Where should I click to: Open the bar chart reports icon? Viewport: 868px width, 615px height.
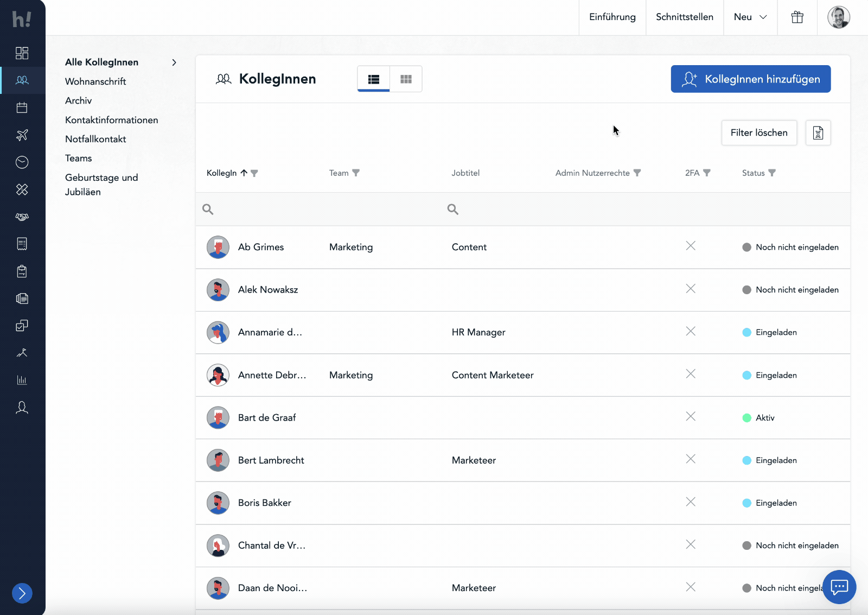[22, 380]
